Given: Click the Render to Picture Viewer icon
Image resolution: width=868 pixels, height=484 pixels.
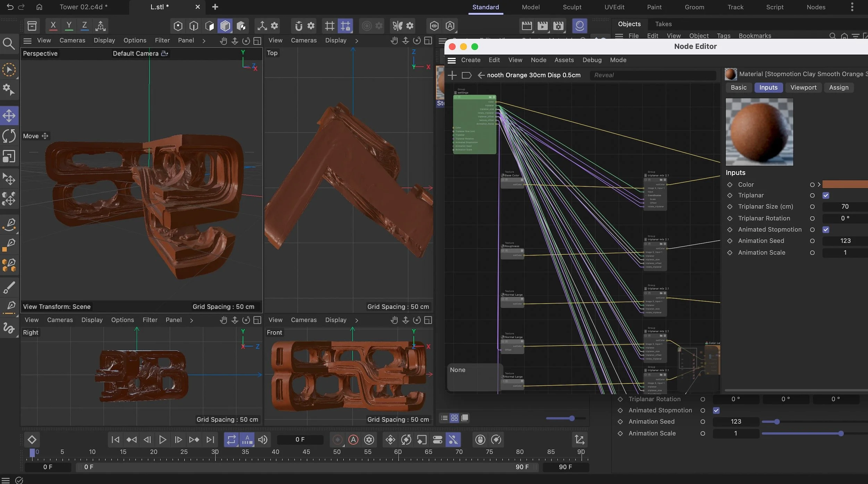Looking at the screenshot, I should (x=542, y=26).
